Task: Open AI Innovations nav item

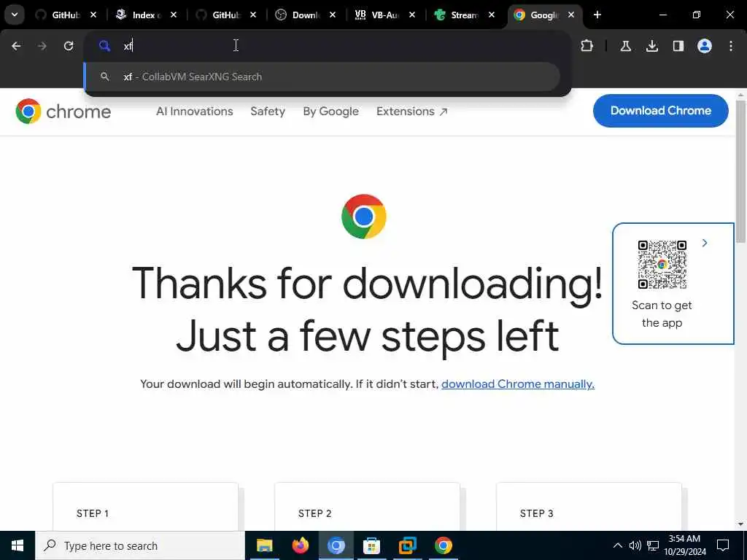Action: click(x=194, y=111)
